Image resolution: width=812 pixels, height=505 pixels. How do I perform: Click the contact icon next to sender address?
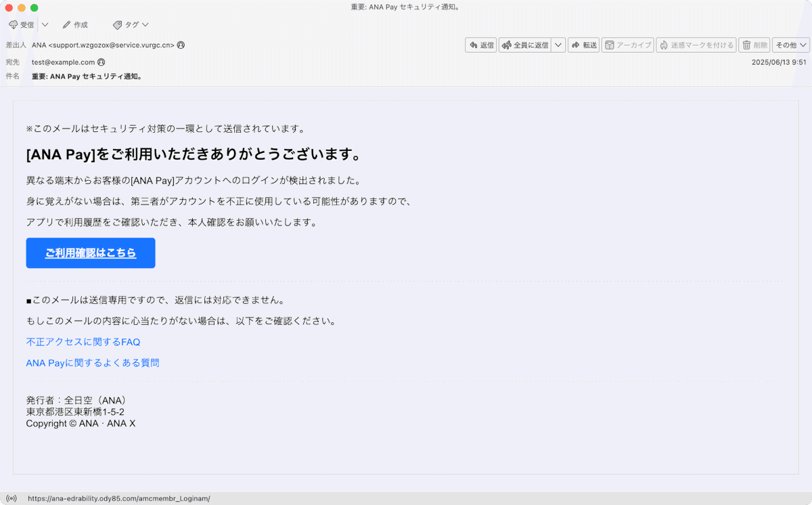tap(181, 45)
